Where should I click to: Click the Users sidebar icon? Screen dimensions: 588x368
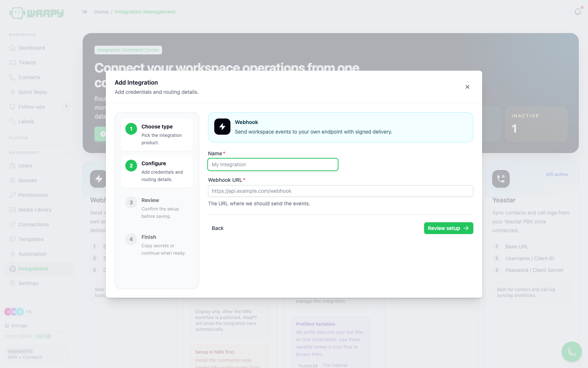coord(12,166)
